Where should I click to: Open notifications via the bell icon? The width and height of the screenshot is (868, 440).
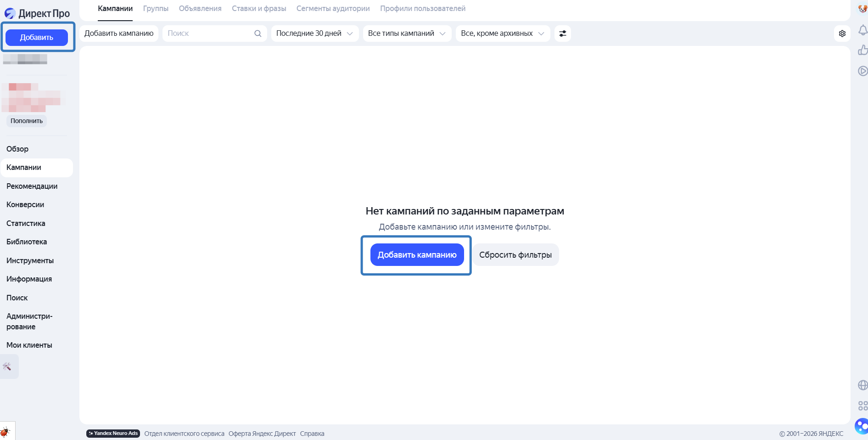pyautogui.click(x=862, y=29)
